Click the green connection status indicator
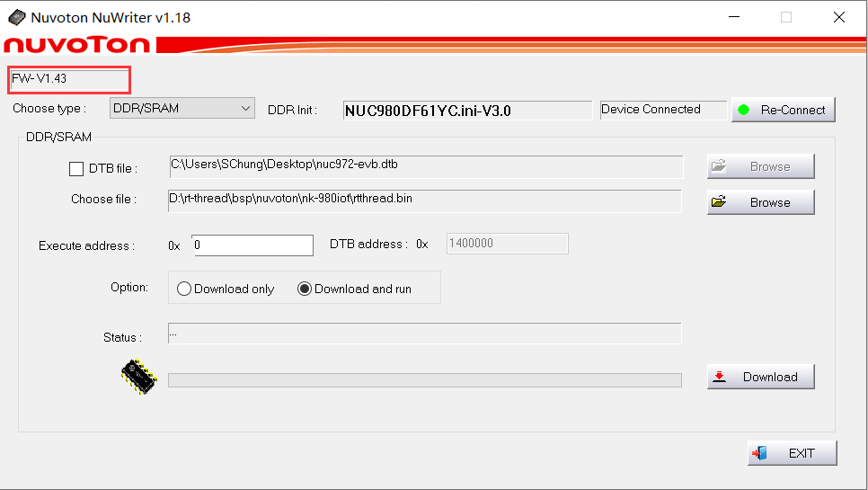The image size is (868, 490). point(743,110)
